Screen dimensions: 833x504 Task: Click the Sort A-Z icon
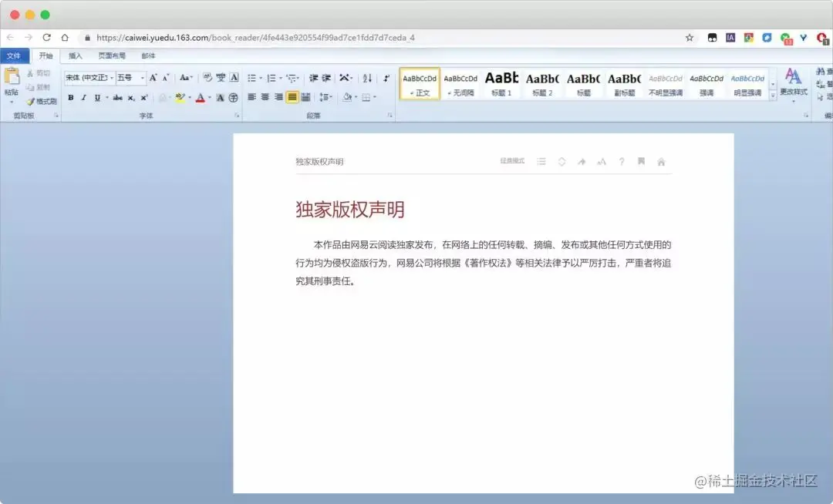367,78
